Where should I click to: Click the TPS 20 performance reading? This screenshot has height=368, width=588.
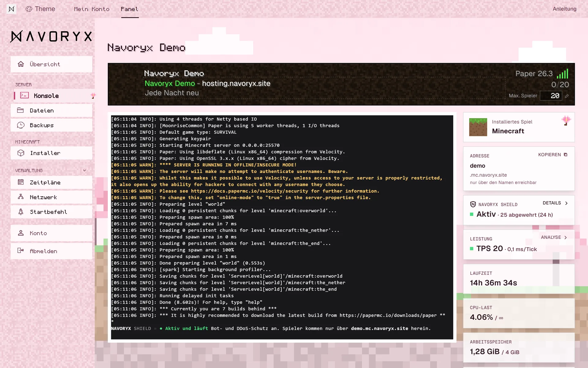pyautogui.click(x=489, y=248)
